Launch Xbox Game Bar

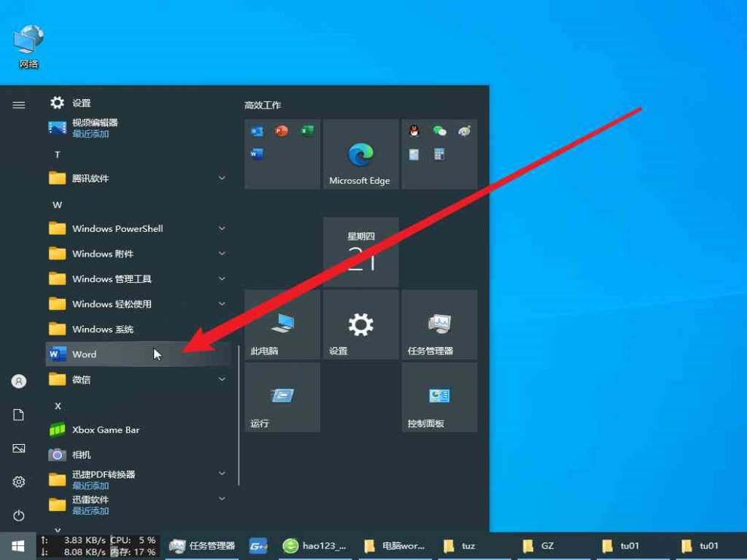click(x=138, y=429)
